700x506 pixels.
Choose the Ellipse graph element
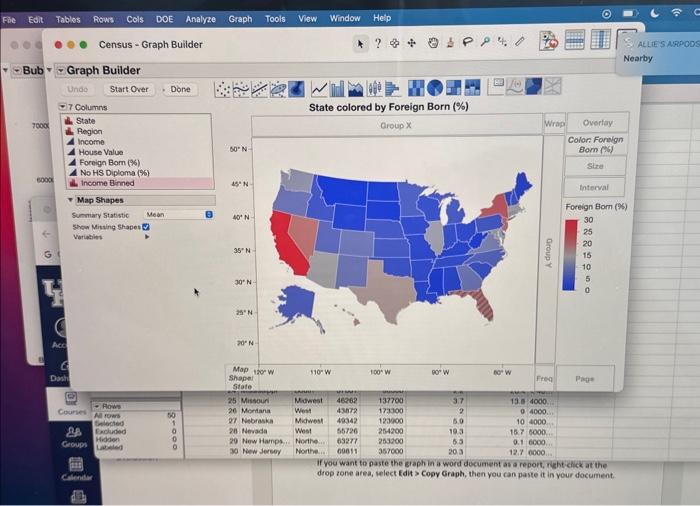click(x=278, y=89)
